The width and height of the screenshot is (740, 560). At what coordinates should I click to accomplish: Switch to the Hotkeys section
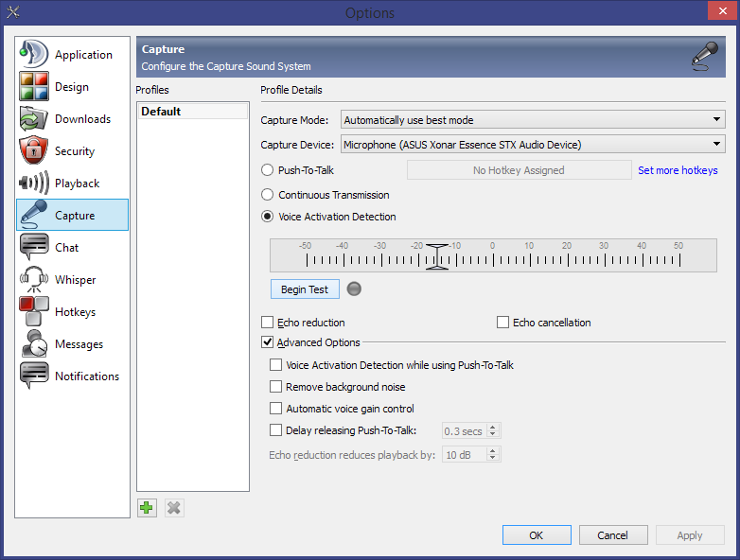[74, 312]
